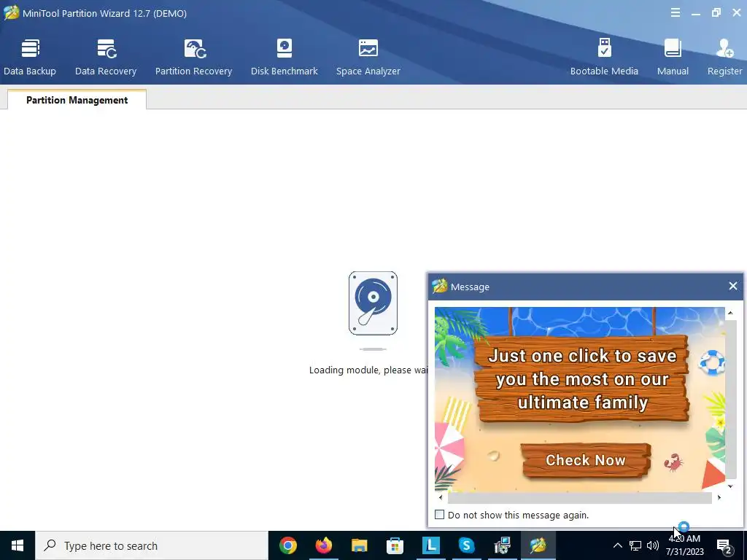
Task: Click the date 7/31/2023 in taskbar
Action: pyautogui.click(x=684, y=552)
